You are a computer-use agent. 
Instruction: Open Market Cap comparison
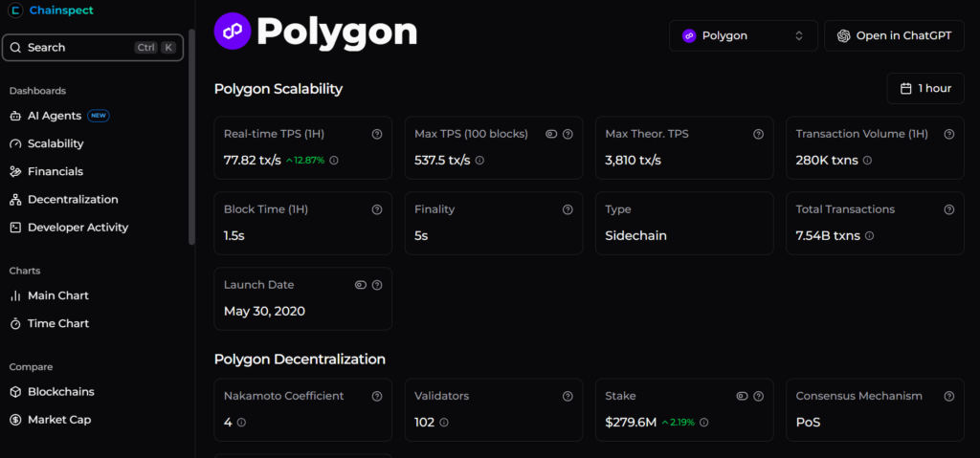[59, 420]
